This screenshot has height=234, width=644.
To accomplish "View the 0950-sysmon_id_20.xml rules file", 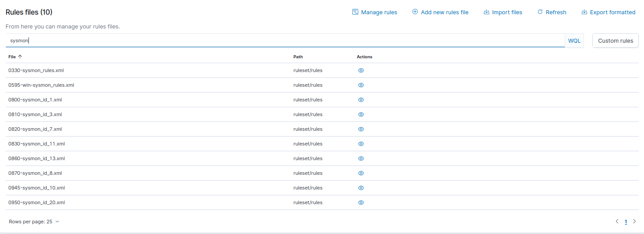I will (x=361, y=202).
